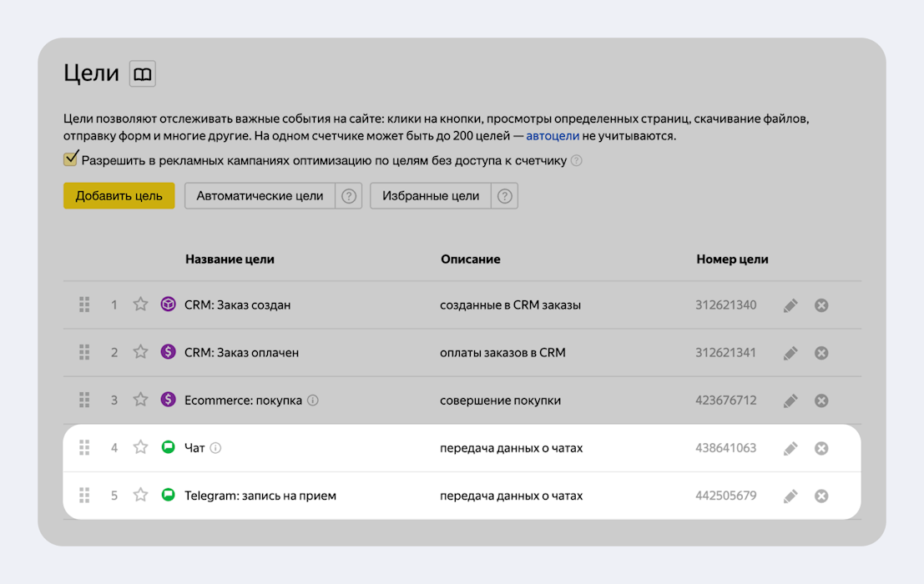924x584 pixels.
Task: Delete the Чат goal
Action: pyautogui.click(x=821, y=448)
